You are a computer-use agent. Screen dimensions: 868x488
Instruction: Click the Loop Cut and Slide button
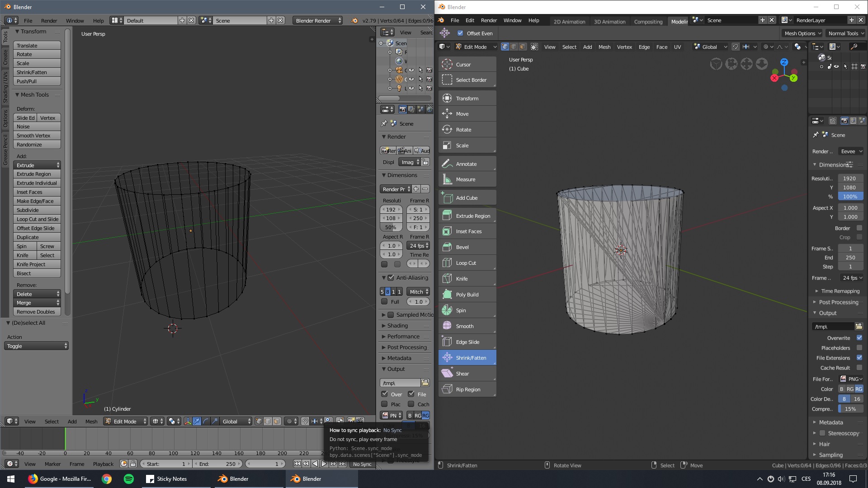(x=37, y=219)
